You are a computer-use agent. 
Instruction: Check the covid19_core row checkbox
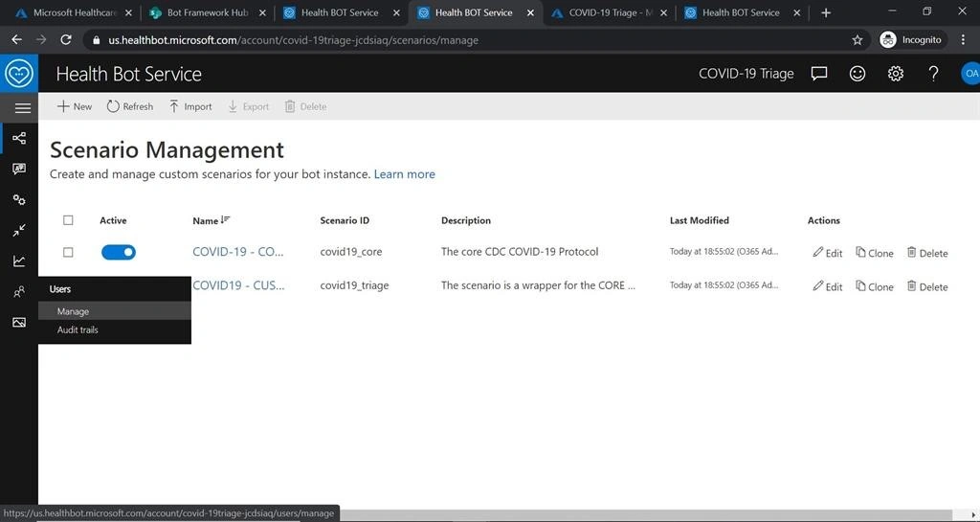(x=68, y=253)
